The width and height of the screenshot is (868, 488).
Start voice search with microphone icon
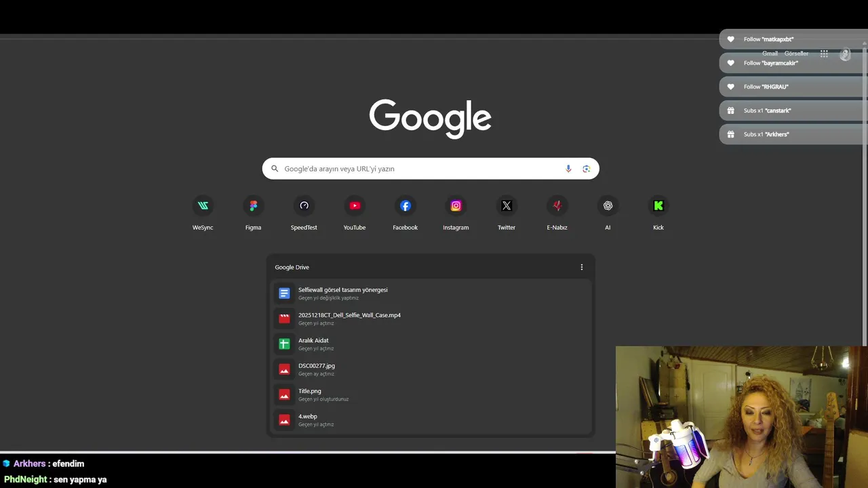(568, 169)
